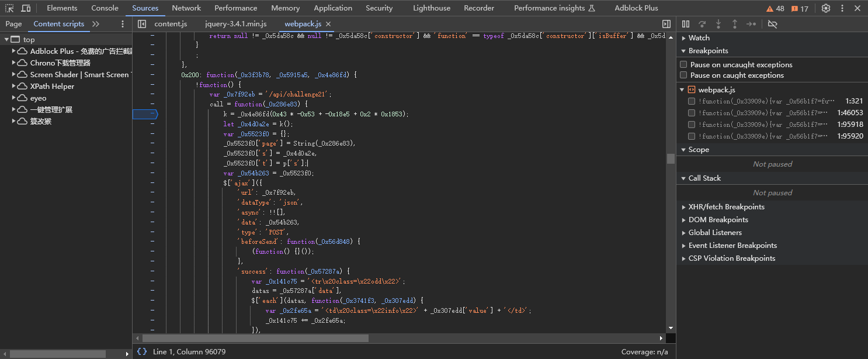Click the issues counter showing 17
The image size is (868, 359).
click(x=800, y=8)
